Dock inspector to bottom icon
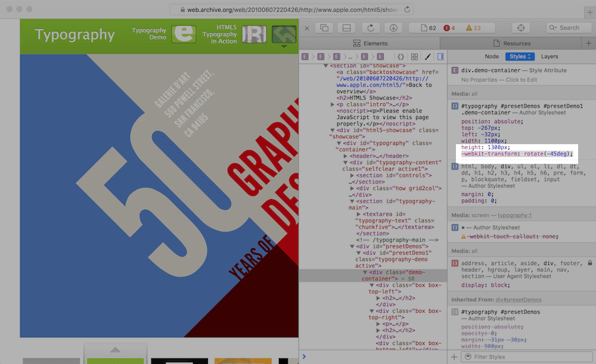 pyautogui.click(x=346, y=28)
